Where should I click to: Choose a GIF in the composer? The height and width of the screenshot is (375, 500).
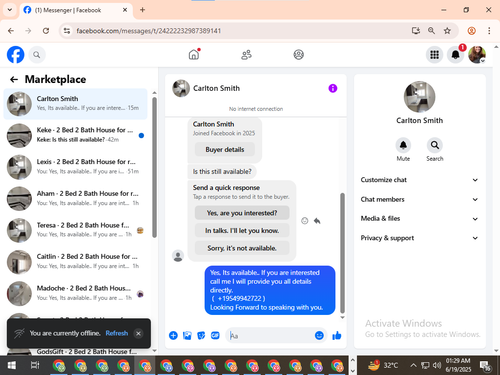click(215, 335)
